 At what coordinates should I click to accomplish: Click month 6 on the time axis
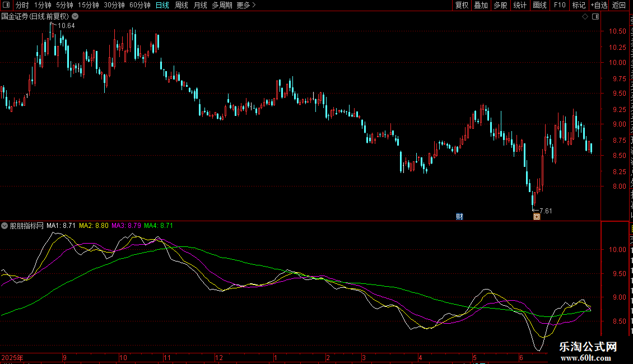tap(521, 357)
